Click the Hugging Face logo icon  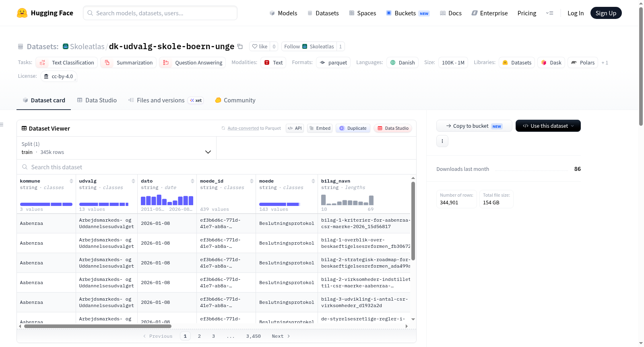tap(22, 13)
